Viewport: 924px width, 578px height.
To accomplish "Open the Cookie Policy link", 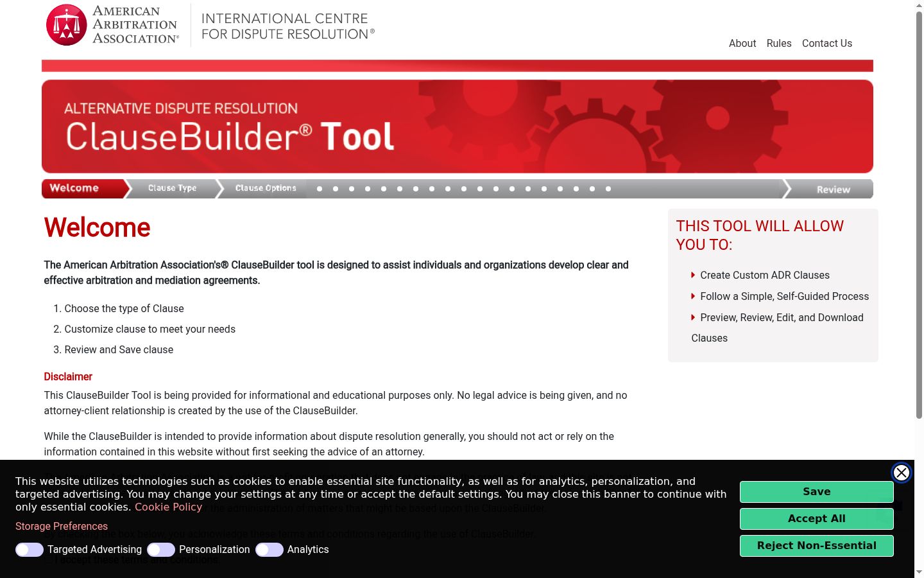I will coord(168,507).
